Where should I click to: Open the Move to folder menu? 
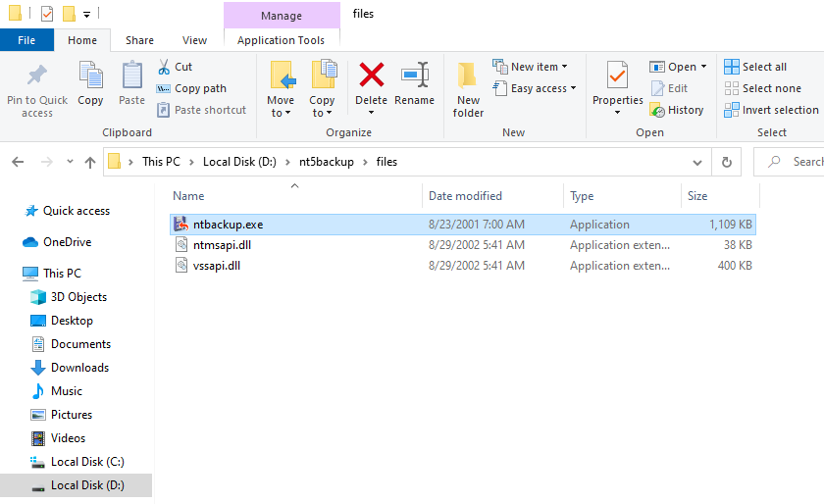pos(281,89)
